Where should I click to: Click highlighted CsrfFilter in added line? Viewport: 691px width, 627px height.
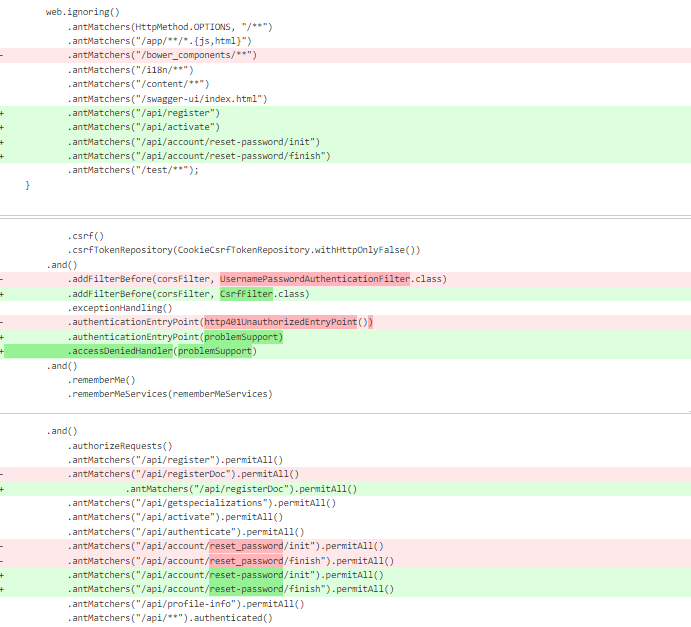tap(246, 294)
